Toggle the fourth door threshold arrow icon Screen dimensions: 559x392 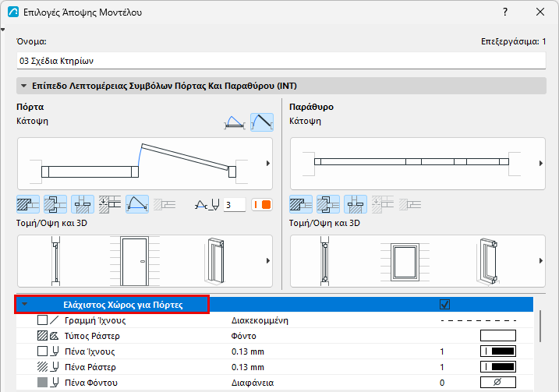tap(110, 204)
